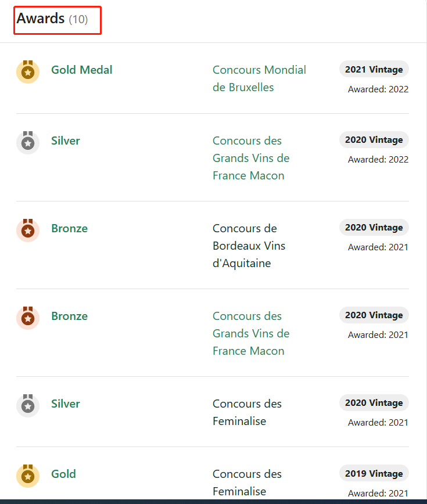Open the Silver link awarded in 2022
Image resolution: width=427 pixels, height=504 pixels.
66,141
